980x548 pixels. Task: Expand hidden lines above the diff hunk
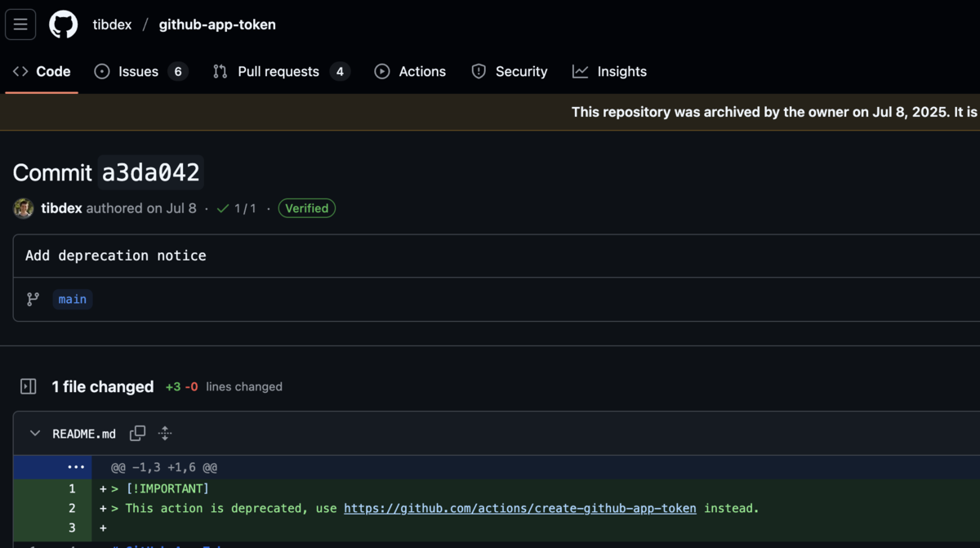[x=76, y=467]
